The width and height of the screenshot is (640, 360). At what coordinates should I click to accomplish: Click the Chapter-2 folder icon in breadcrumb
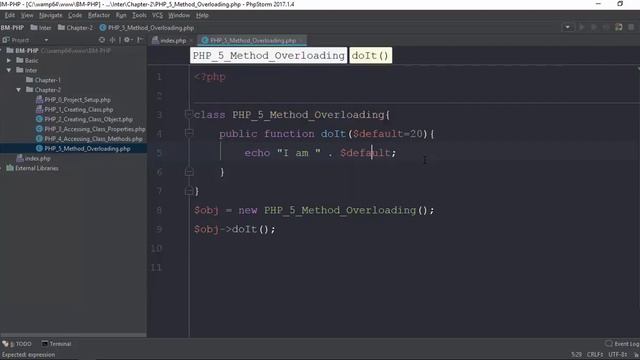pos(61,28)
